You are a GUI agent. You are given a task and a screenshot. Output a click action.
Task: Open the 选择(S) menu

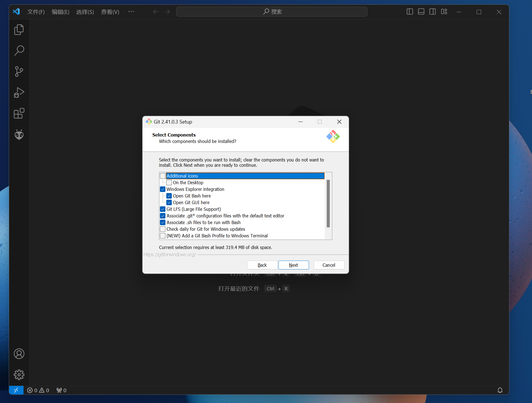point(85,12)
